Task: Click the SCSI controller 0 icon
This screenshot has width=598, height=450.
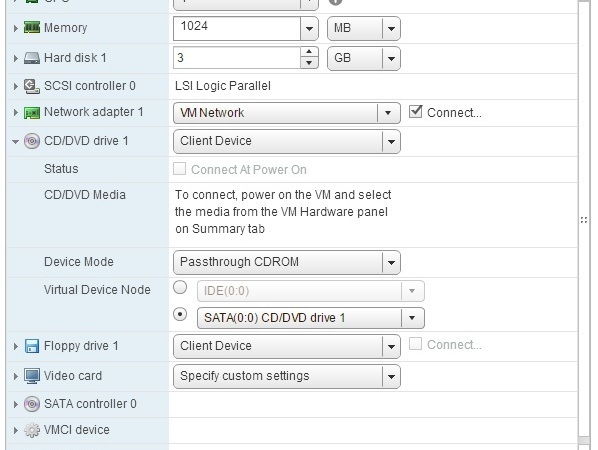Action: (32, 86)
